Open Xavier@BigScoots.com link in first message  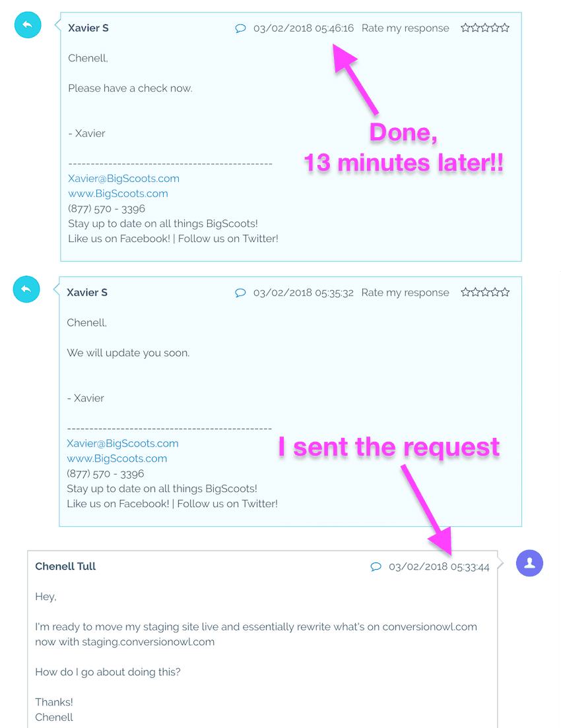pos(123,179)
